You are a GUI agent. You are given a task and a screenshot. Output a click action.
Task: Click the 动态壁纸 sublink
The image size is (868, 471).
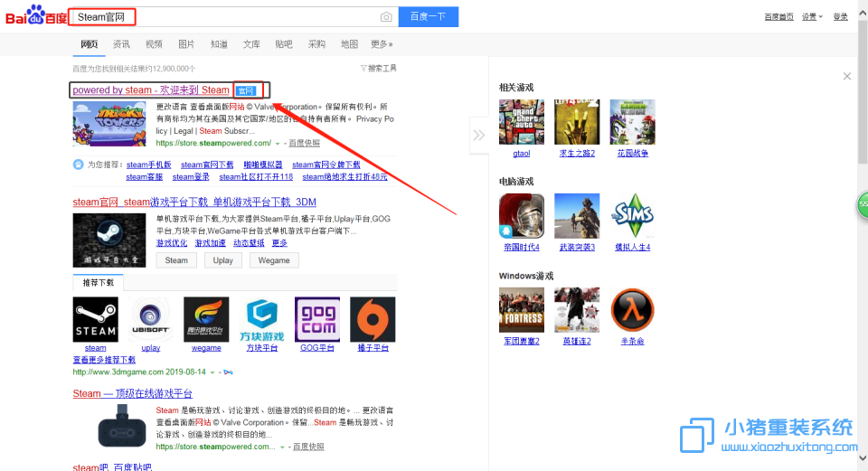click(249, 243)
